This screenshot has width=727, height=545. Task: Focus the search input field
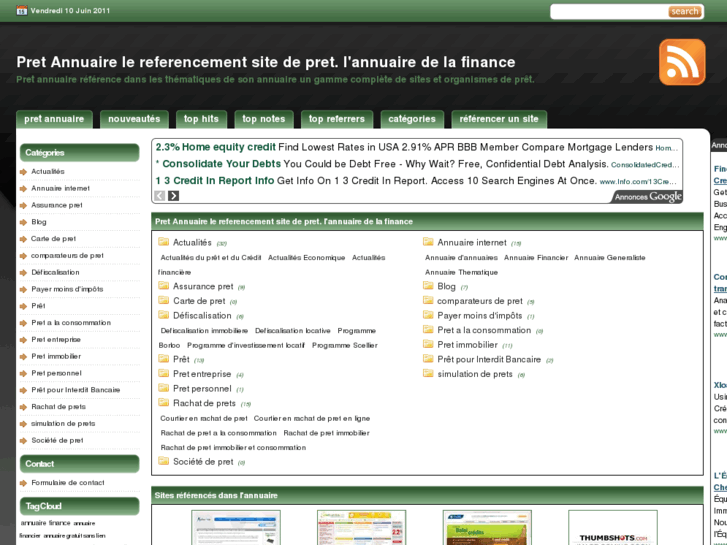(x=609, y=12)
